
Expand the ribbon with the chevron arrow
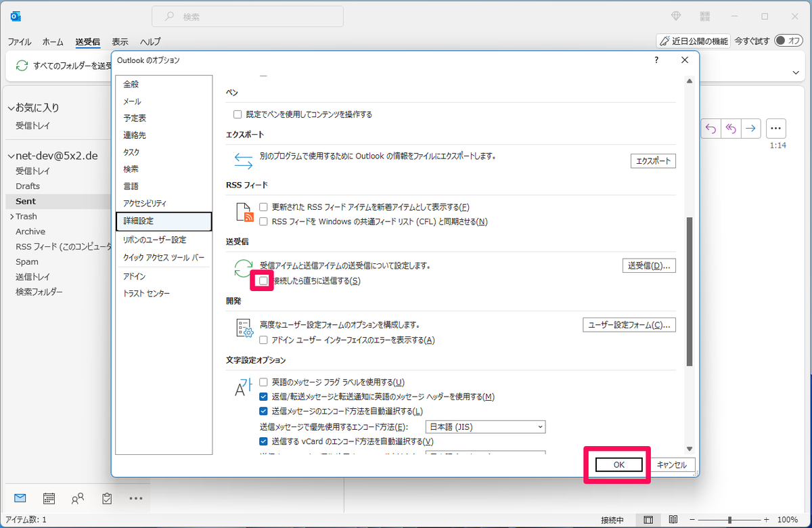click(x=796, y=72)
